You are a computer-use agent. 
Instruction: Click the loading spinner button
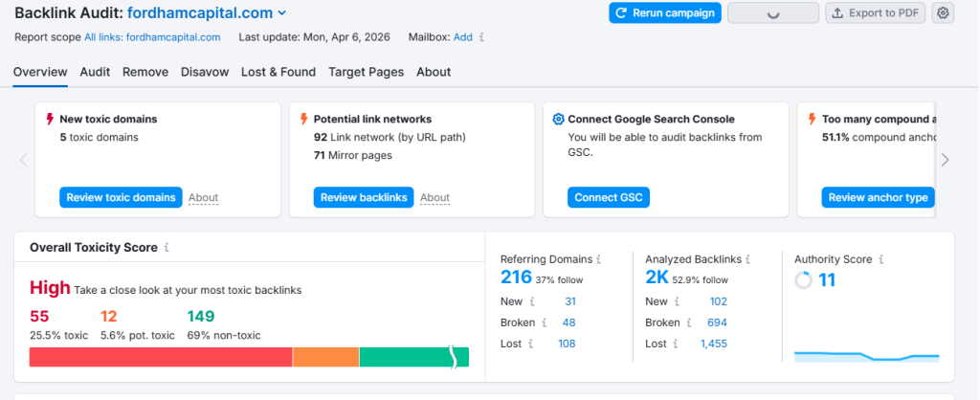[773, 13]
